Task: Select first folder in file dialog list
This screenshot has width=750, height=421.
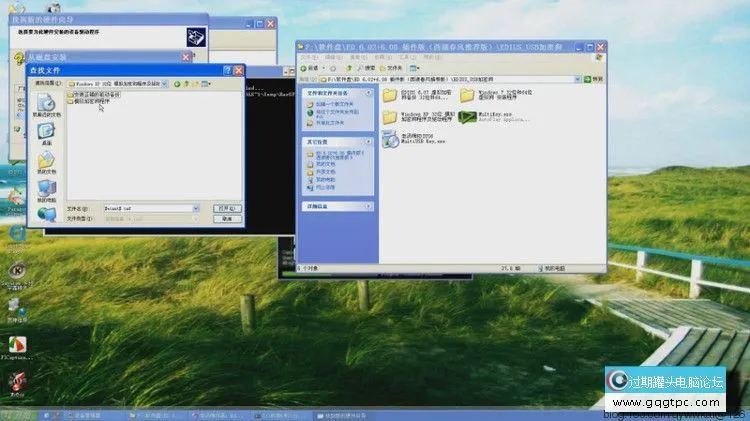Action: coord(95,95)
